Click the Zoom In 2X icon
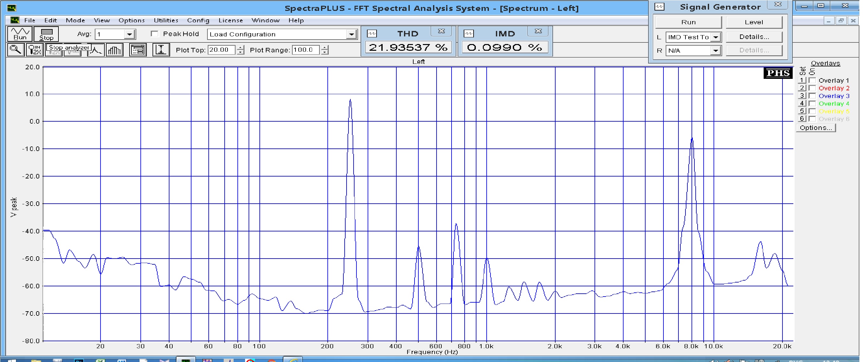 pyautogui.click(x=35, y=50)
